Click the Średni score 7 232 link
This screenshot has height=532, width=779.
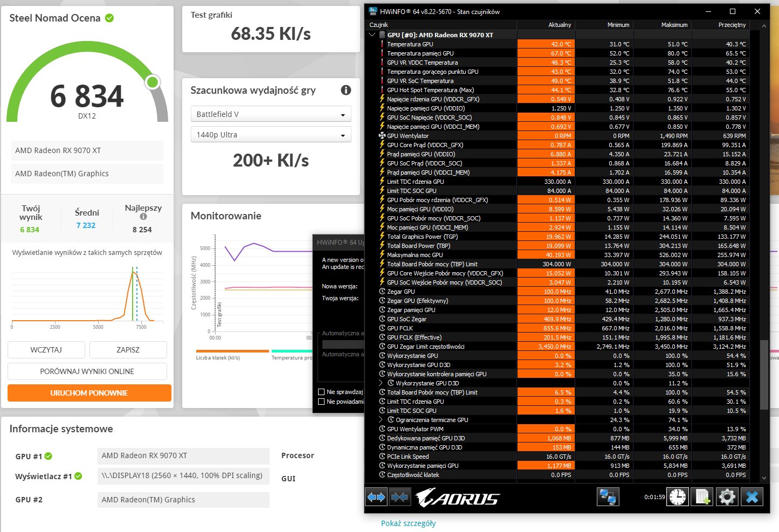[86, 225]
